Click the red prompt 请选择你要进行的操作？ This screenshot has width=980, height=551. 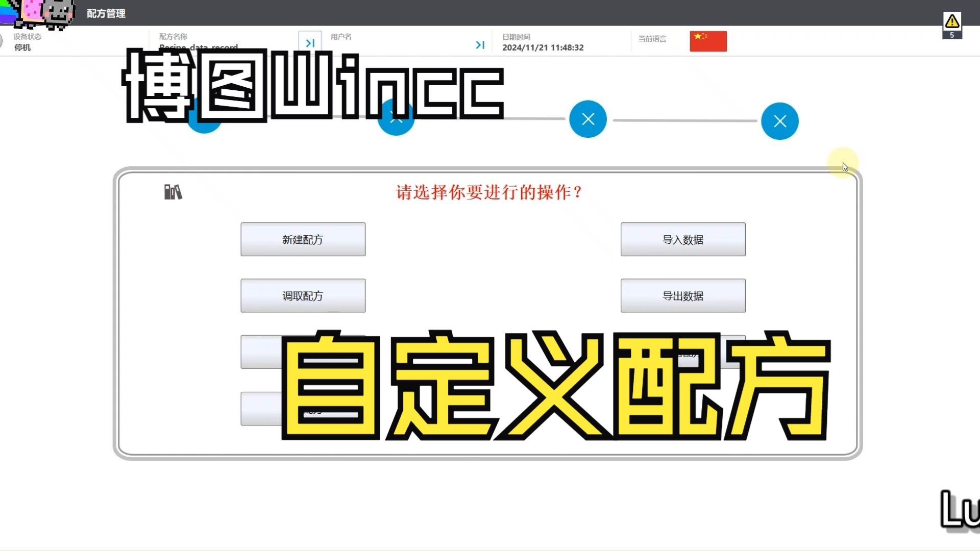(x=489, y=192)
